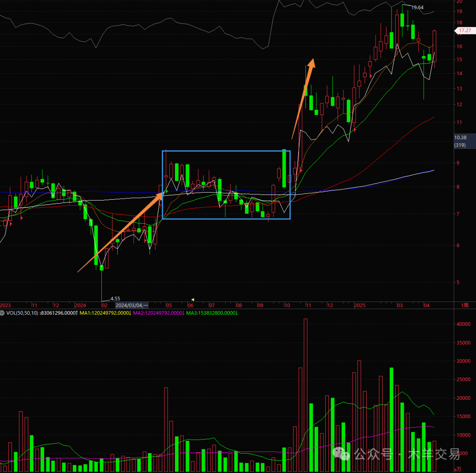The height and width of the screenshot is (473, 476).
Task: Click the 4.55 low price label
Action: (x=115, y=298)
